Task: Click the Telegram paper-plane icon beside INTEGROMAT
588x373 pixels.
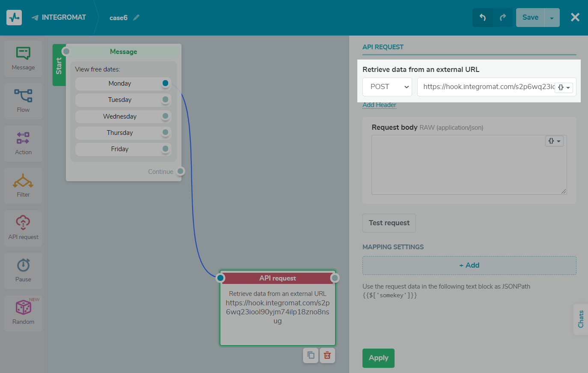Action: click(35, 18)
